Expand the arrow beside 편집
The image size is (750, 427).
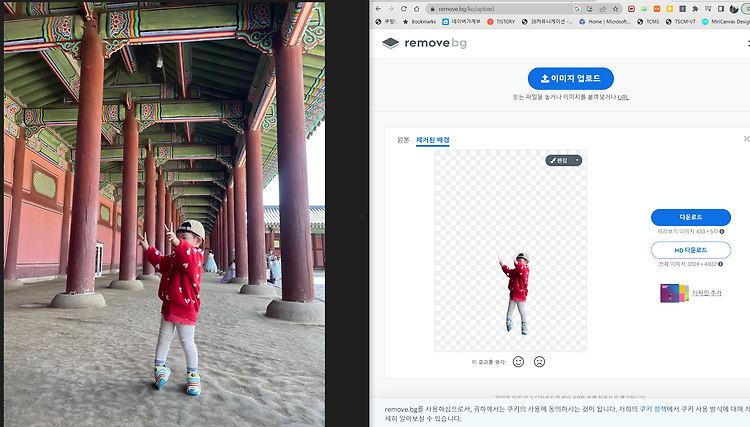coord(577,160)
